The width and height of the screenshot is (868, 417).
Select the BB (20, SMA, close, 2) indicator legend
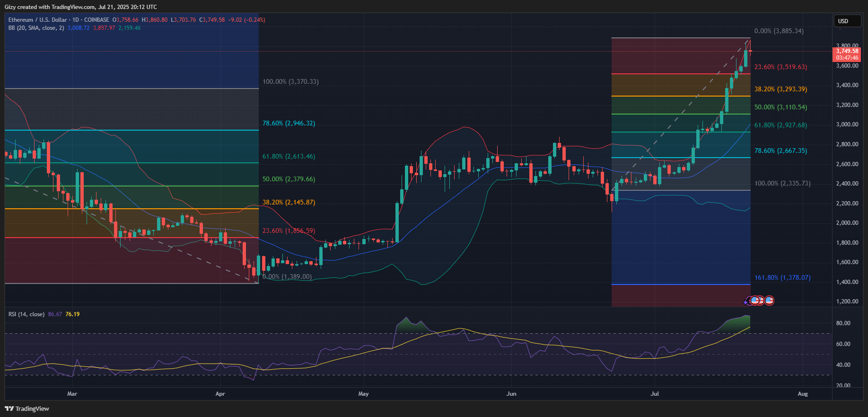pyautogui.click(x=36, y=28)
